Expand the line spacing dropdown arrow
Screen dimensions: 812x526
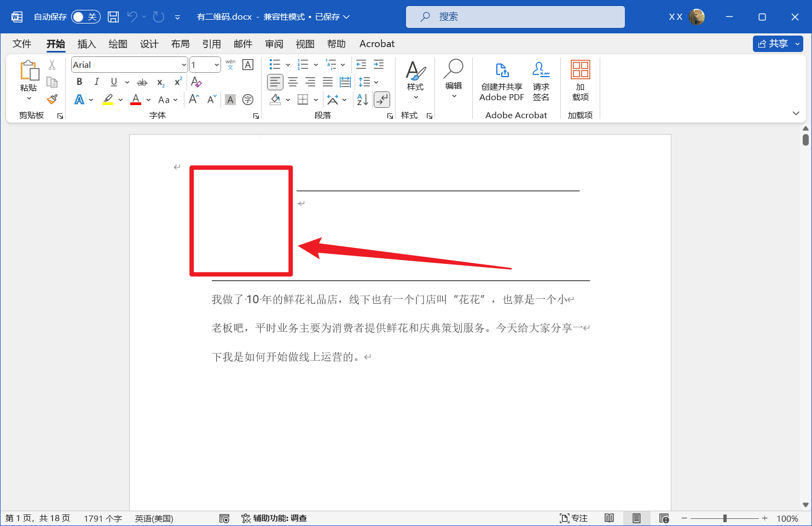coord(376,83)
